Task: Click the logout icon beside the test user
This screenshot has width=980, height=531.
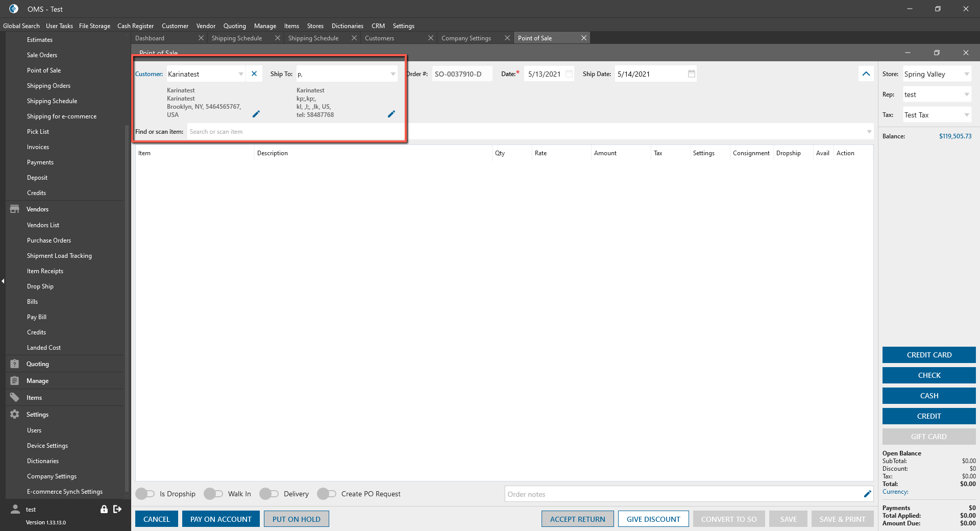Action: tap(117, 509)
